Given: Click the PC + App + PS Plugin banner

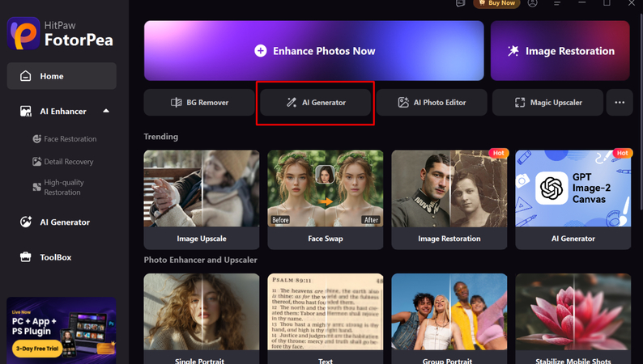Looking at the screenshot, I should coord(62,330).
